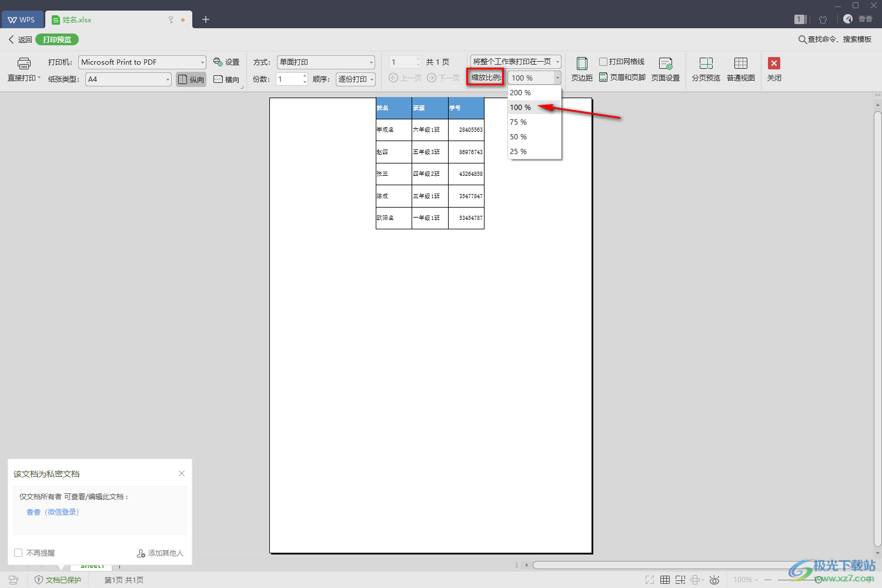Select 纵向 portrait orientation

coord(191,79)
